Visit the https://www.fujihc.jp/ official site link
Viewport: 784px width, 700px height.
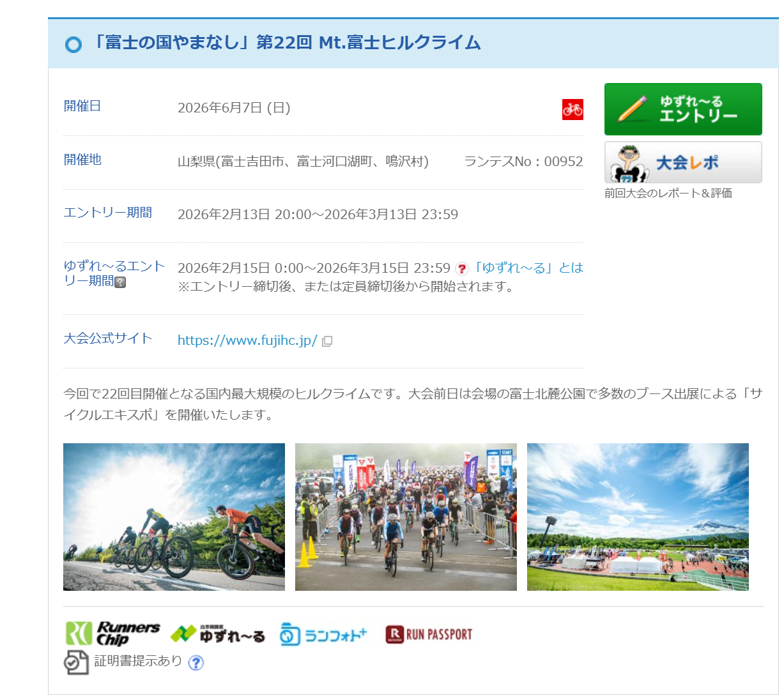tap(247, 340)
